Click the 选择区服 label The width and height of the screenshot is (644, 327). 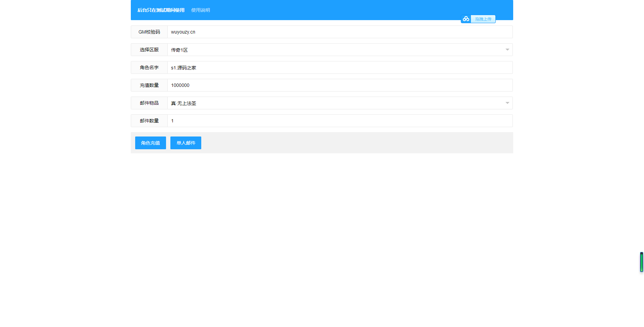tap(149, 50)
